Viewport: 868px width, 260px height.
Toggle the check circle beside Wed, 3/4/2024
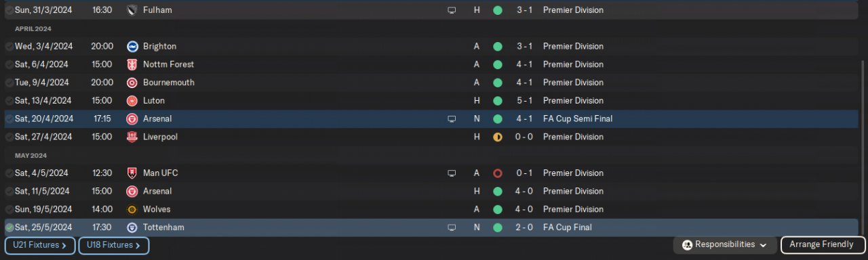[x=9, y=47]
